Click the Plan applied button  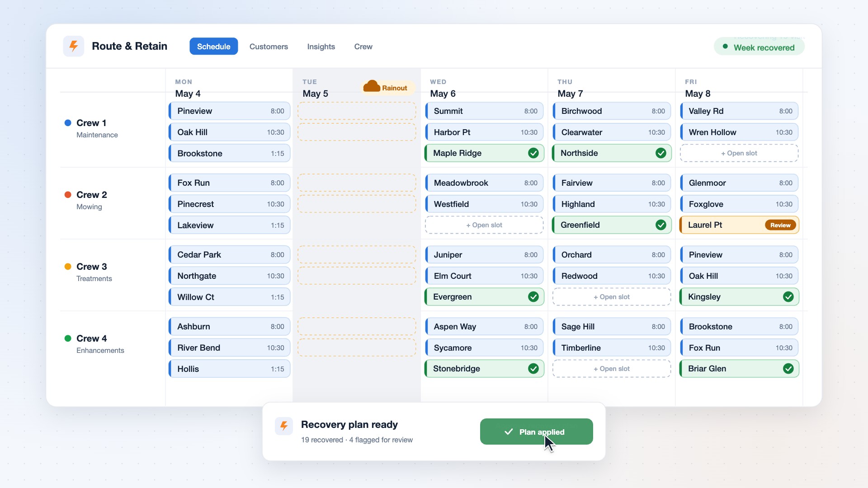[537, 432]
